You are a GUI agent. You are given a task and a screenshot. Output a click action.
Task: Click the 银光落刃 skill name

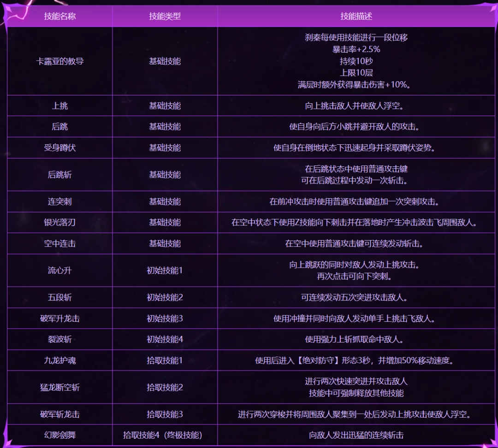coord(59,222)
